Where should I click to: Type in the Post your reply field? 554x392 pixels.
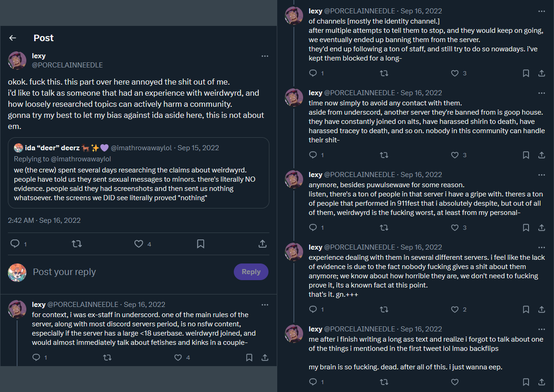tap(129, 272)
